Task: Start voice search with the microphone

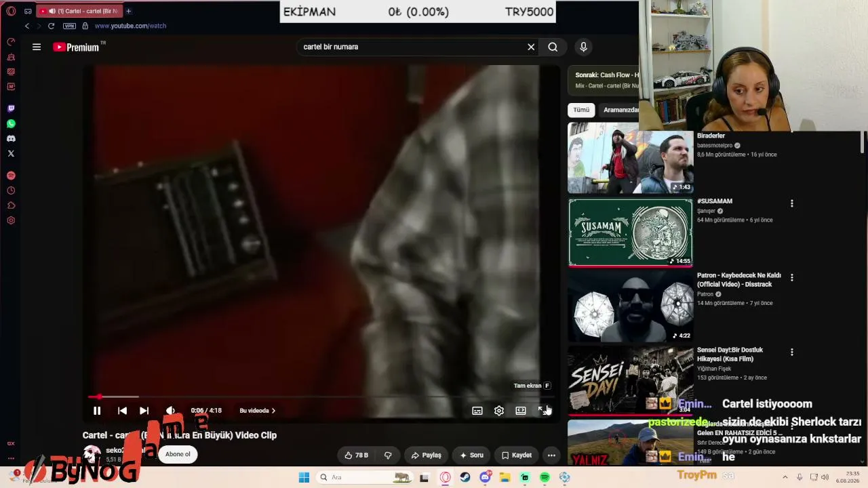Action: pos(583,47)
